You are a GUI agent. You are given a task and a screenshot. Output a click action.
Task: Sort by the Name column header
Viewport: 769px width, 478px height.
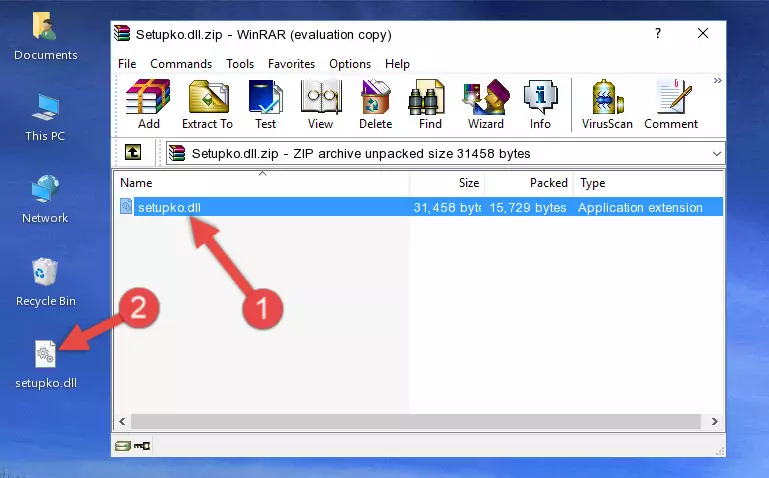click(x=262, y=183)
